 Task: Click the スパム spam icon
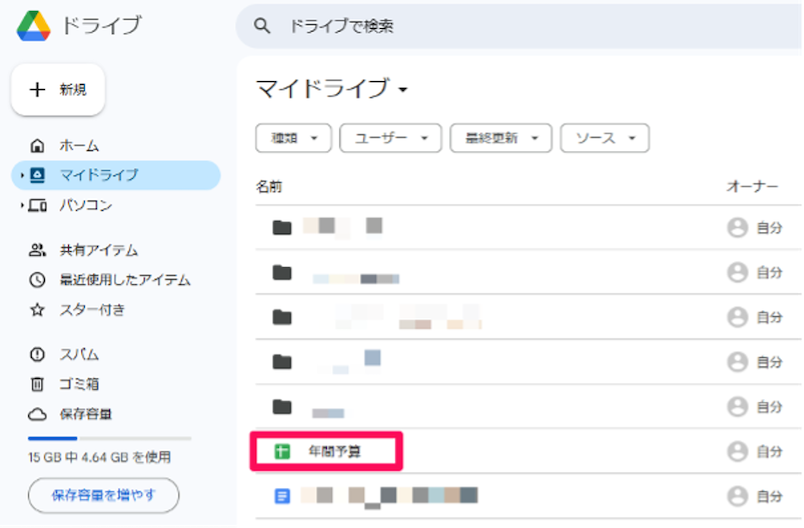38,355
